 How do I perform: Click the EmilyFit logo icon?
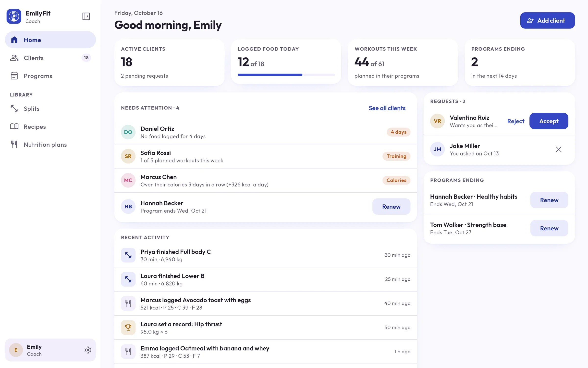click(14, 16)
